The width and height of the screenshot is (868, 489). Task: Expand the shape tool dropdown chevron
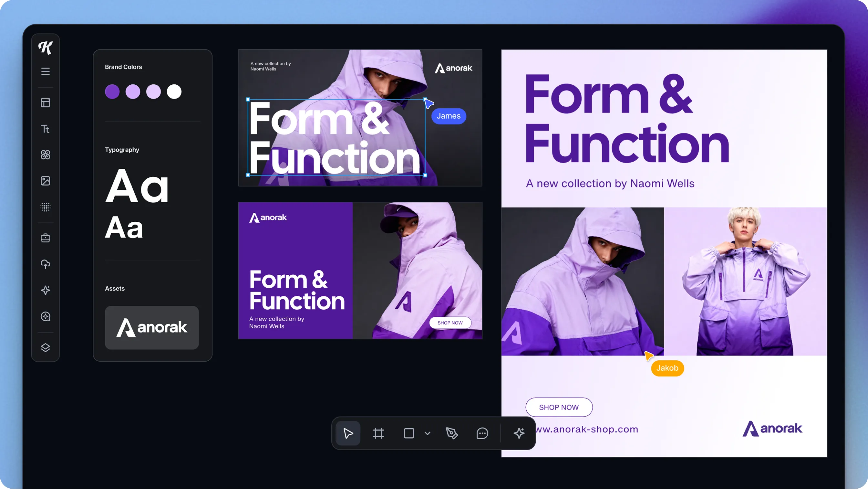coord(428,433)
